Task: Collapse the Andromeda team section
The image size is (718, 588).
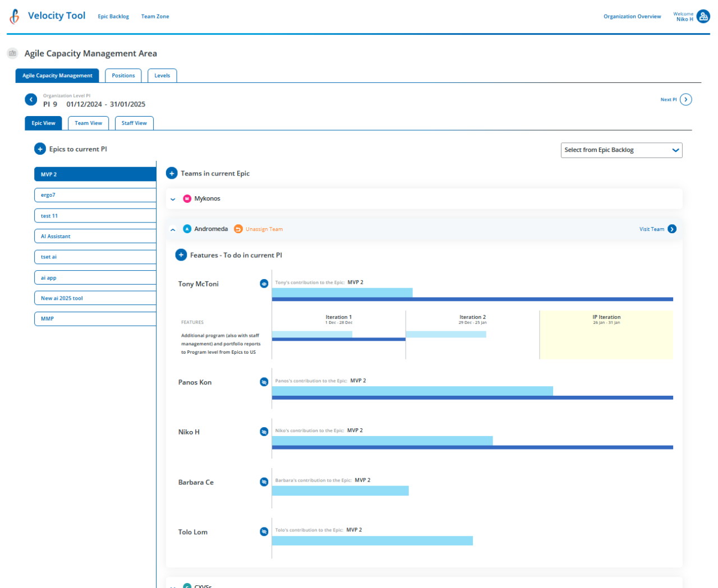Action: [x=173, y=229]
